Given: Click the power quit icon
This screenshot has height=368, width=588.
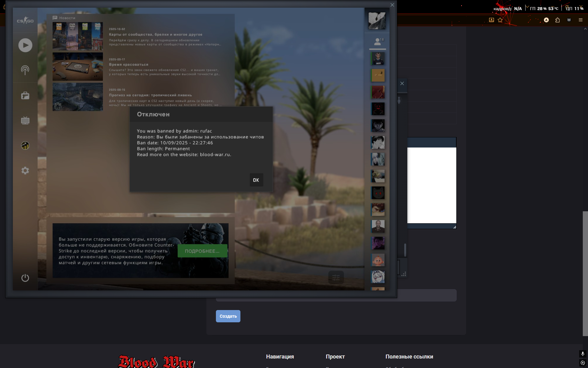Looking at the screenshot, I should [25, 278].
